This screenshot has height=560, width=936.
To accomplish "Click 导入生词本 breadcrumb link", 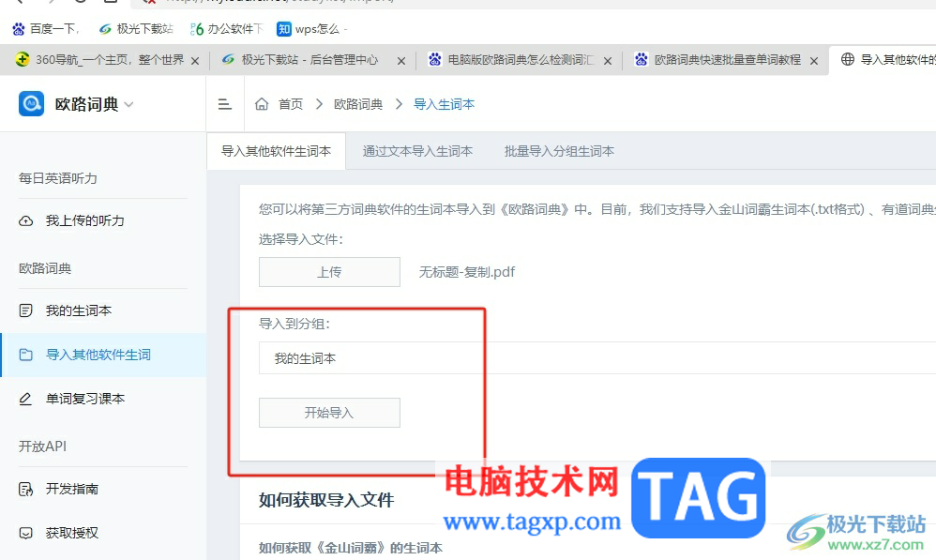I will point(445,104).
